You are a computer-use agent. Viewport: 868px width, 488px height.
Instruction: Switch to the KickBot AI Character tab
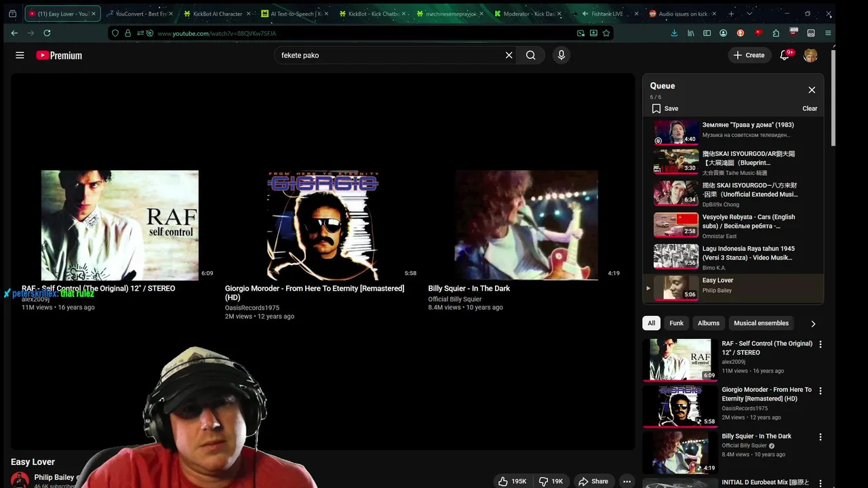tap(218, 14)
